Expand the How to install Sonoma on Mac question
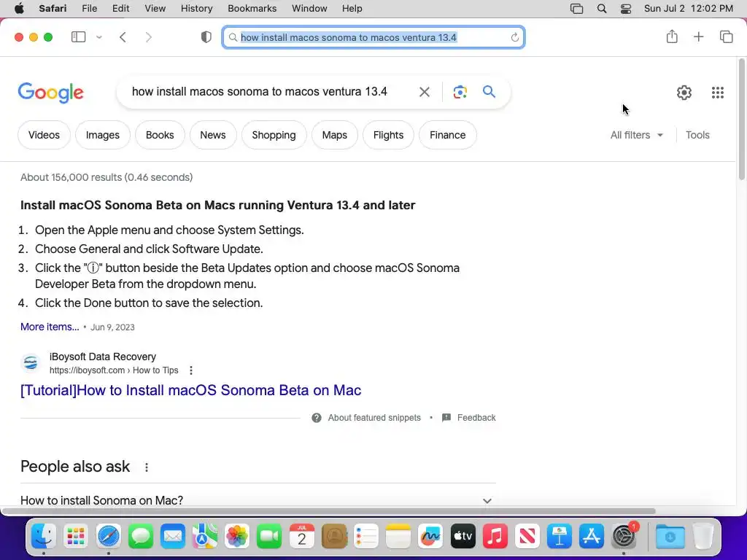 pyautogui.click(x=258, y=500)
